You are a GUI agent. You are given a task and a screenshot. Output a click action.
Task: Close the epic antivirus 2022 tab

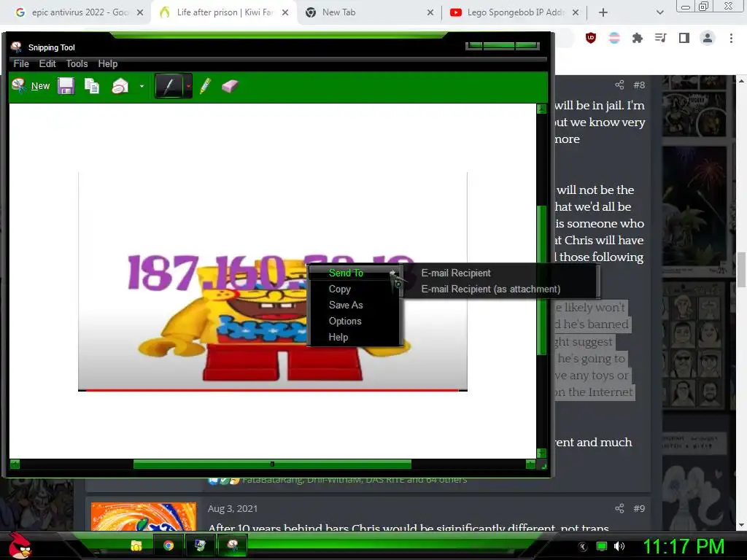point(140,12)
